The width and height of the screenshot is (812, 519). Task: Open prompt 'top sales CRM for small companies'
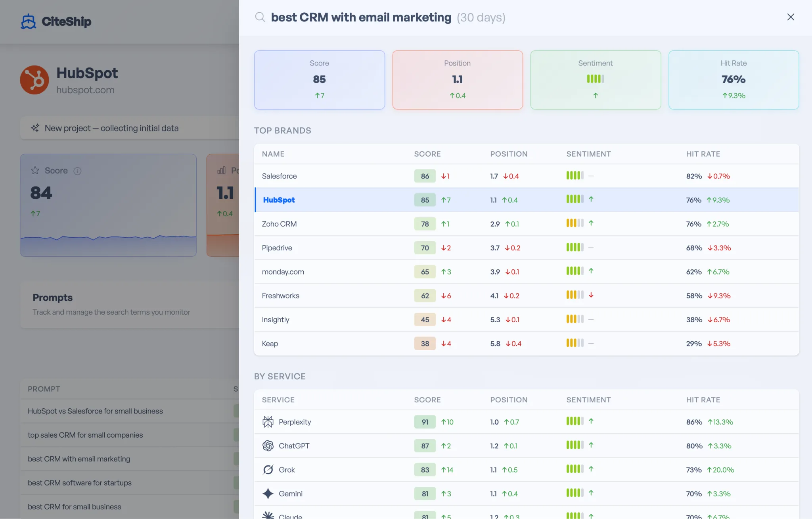pyautogui.click(x=85, y=435)
